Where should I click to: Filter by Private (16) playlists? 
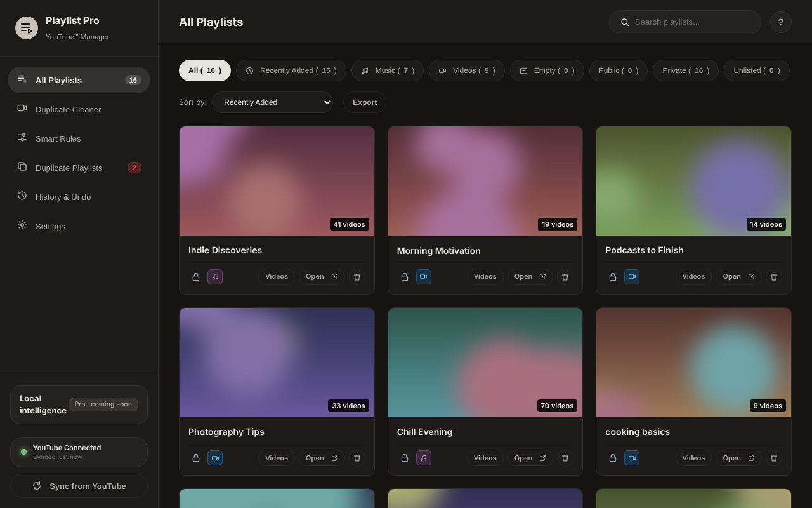(686, 70)
